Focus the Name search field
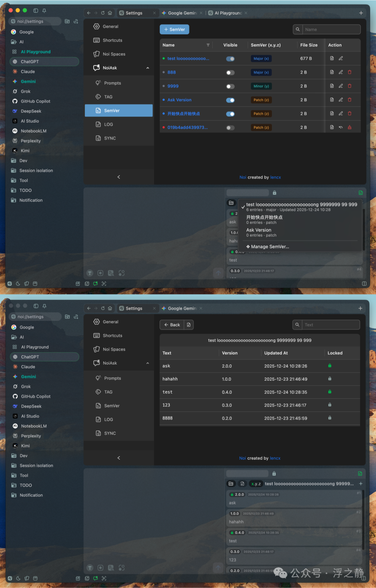Viewport: 376px width, 588px height. 331,30
